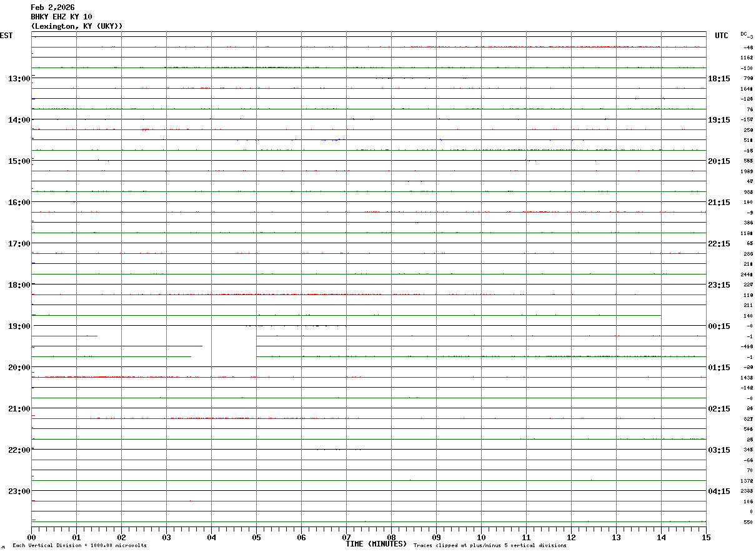Click minute tick 07 on the time axis
Image resolution: width=756 pixels, height=554 pixels.
click(x=346, y=537)
